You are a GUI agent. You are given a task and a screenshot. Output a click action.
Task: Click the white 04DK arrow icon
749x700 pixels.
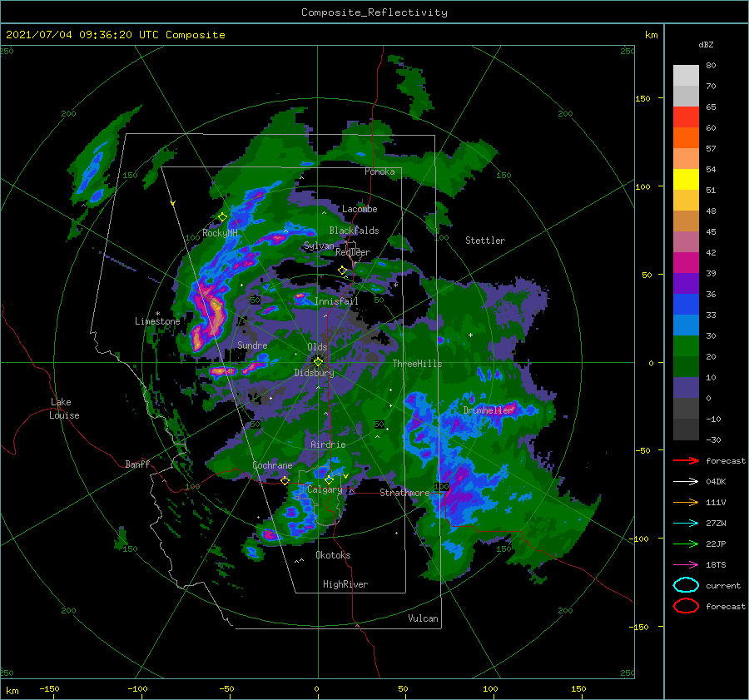coord(686,481)
